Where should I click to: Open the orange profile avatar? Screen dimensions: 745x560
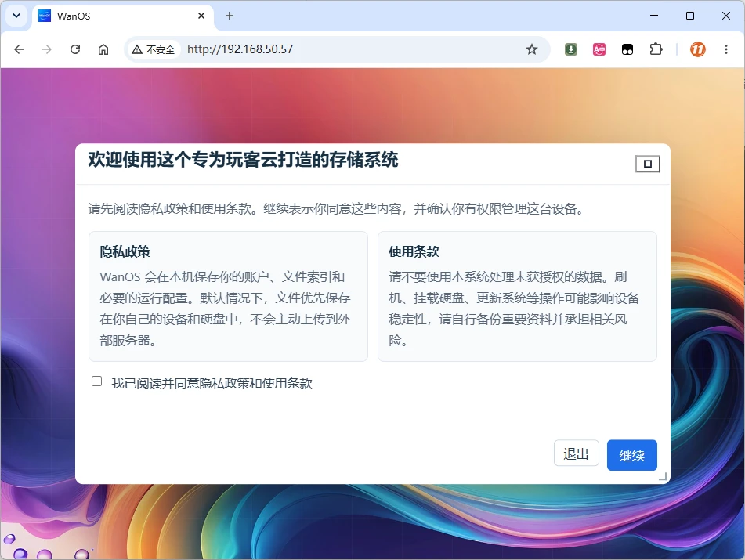pos(697,49)
